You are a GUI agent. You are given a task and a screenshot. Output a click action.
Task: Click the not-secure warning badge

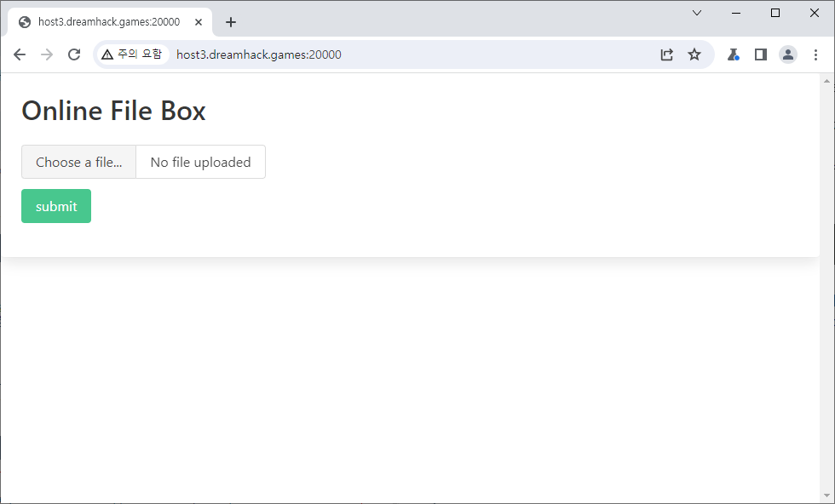point(131,54)
